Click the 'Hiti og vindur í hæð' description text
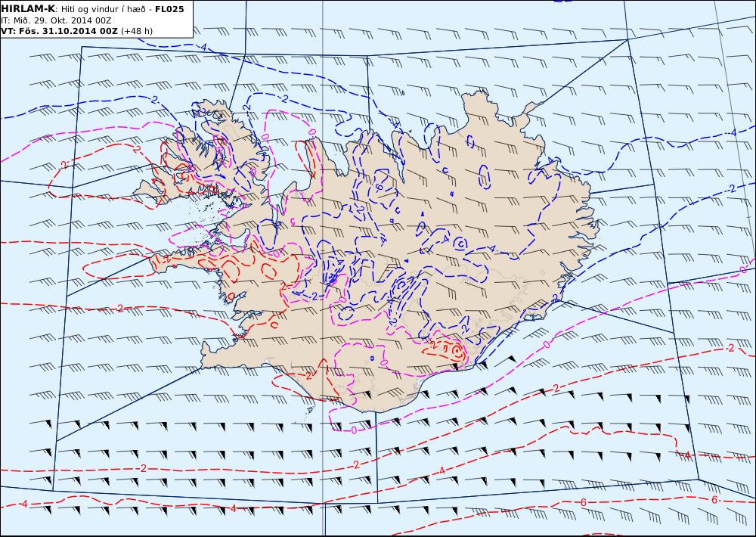The height and width of the screenshot is (537, 756). 104,9
